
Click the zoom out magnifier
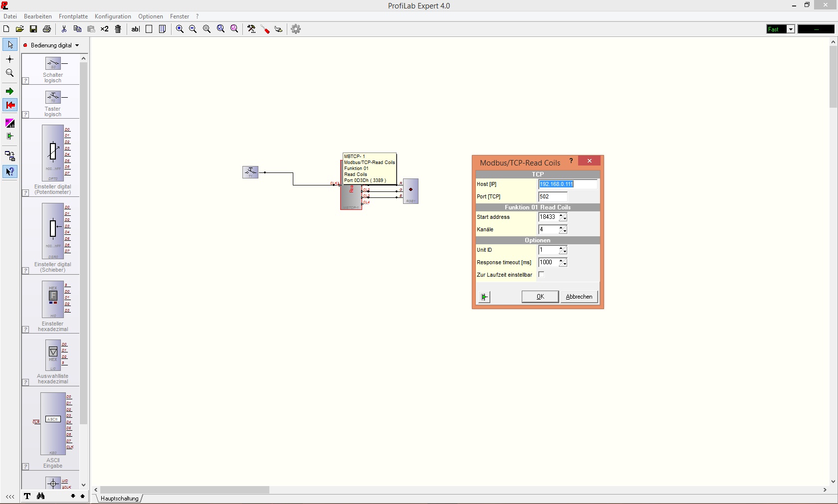[x=193, y=29]
